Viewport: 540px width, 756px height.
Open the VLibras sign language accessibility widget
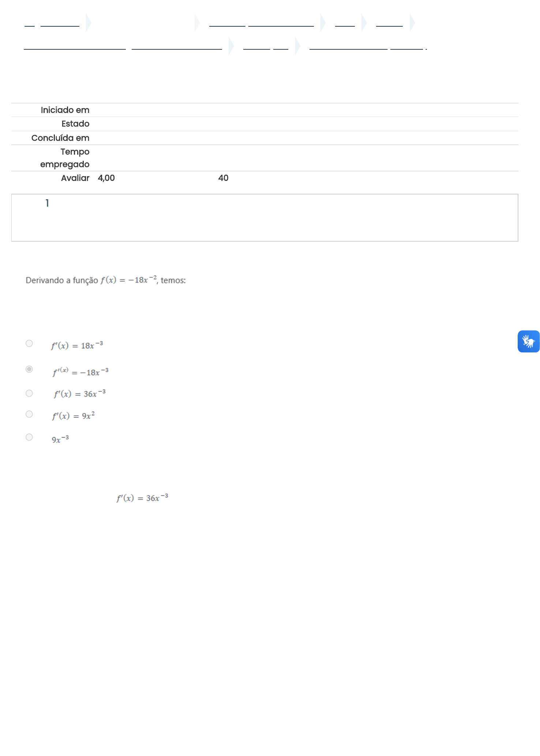(528, 341)
